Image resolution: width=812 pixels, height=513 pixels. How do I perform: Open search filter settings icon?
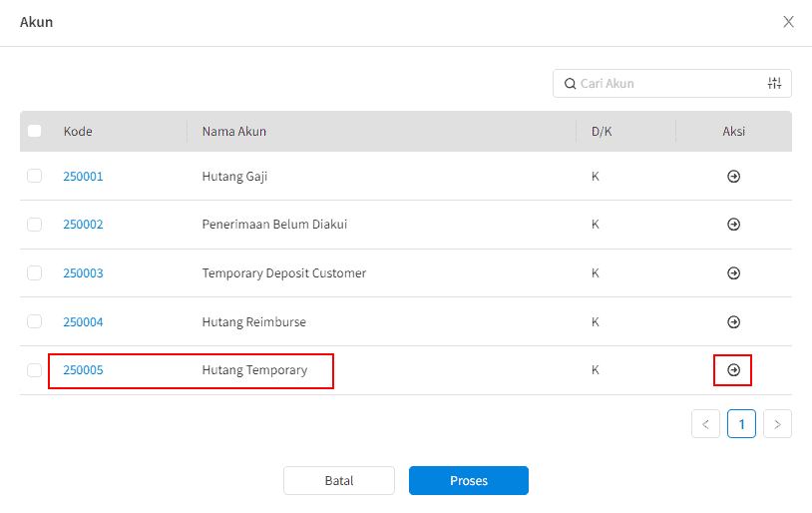(774, 83)
